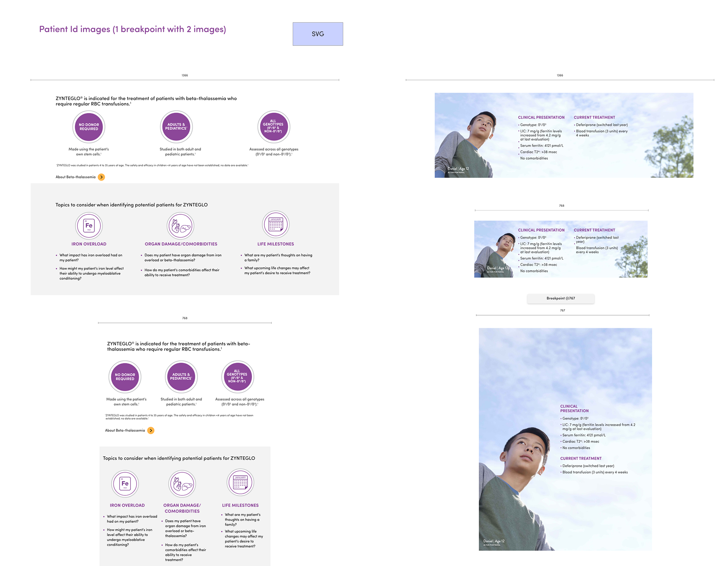Click the January calendar icon in 1366 layout
This screenshot has height=566, width=728.
click(x=276, y=224)
